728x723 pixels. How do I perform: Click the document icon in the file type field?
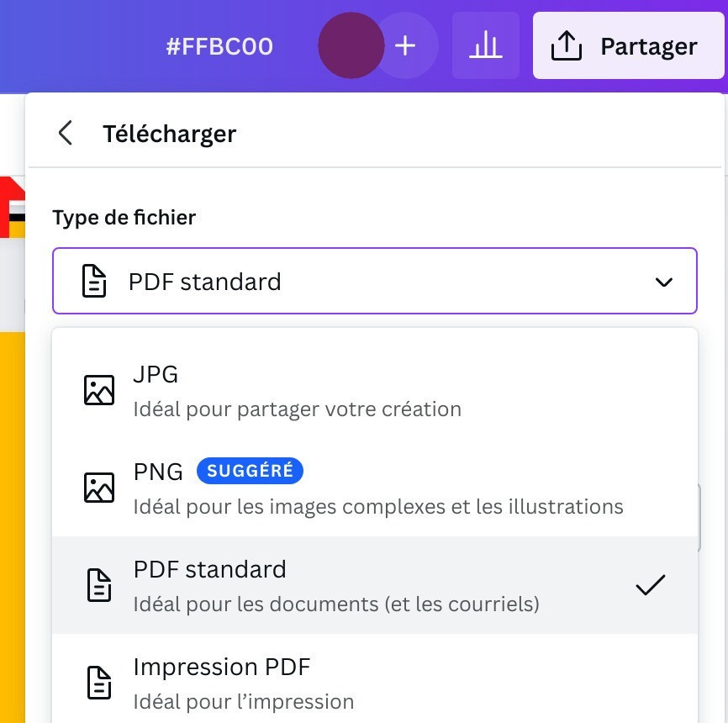click(94, 281)
